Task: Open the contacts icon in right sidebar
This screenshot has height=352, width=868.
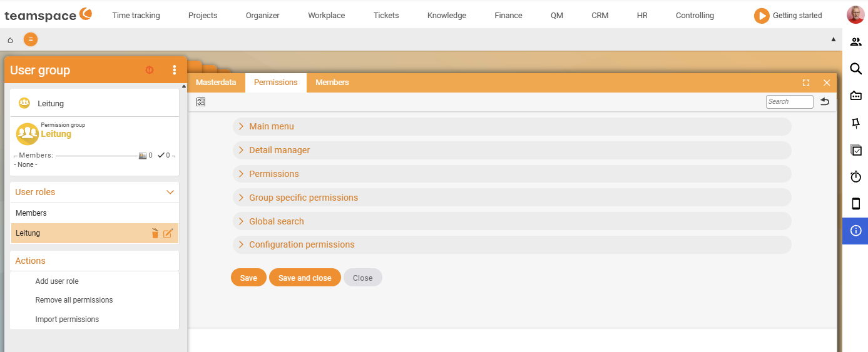Action: coord(856,42)
